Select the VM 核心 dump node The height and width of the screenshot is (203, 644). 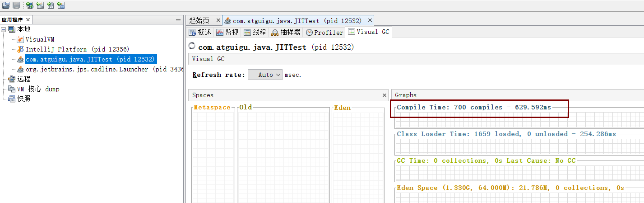[34, 89]
